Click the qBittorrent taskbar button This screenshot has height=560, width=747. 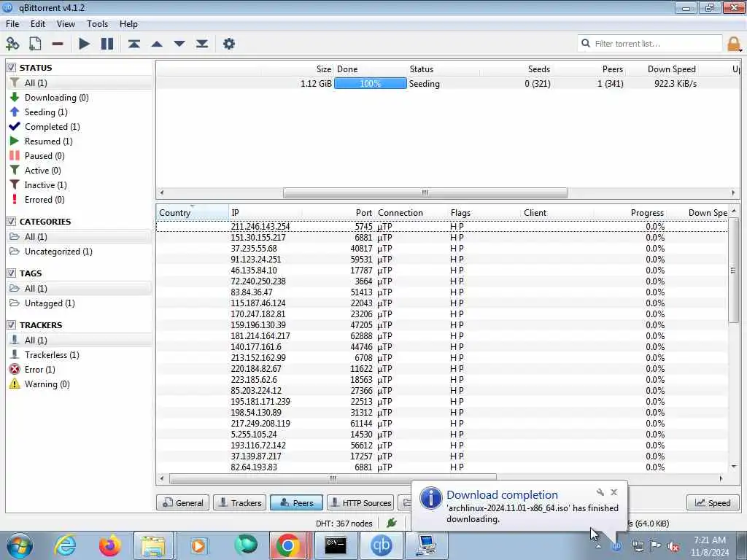pyautogui.click(x=381, y=545)
